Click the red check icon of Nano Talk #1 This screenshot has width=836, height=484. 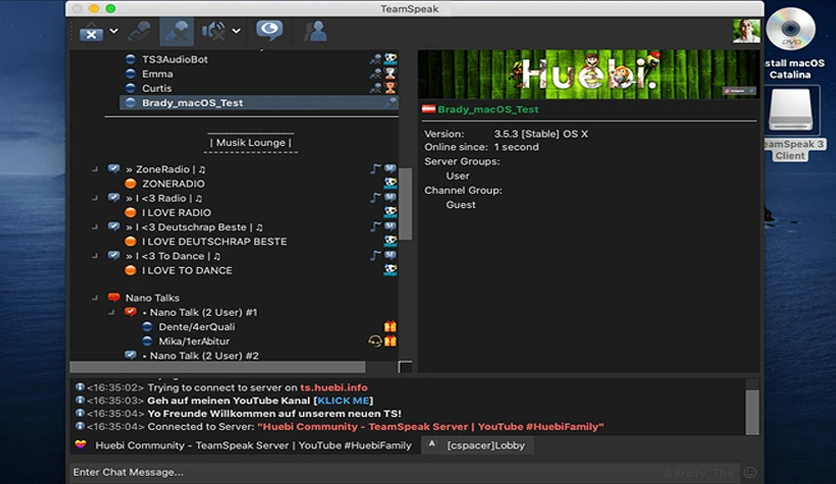pyautogui.click(x=130, y=311)
